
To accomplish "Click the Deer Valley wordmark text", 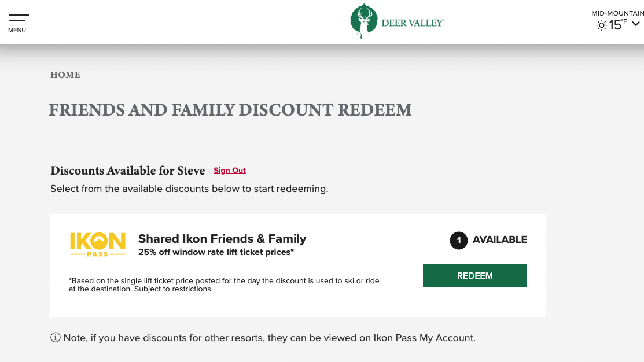I will pos(413,23).
